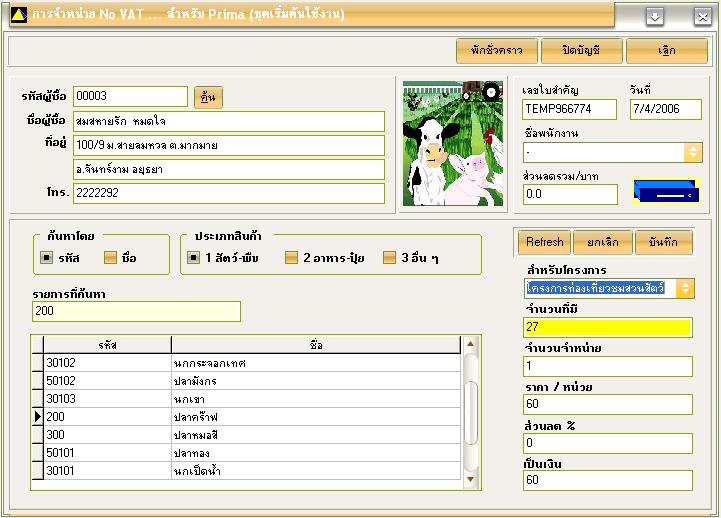Click the Refresh button

click(544, 242)
